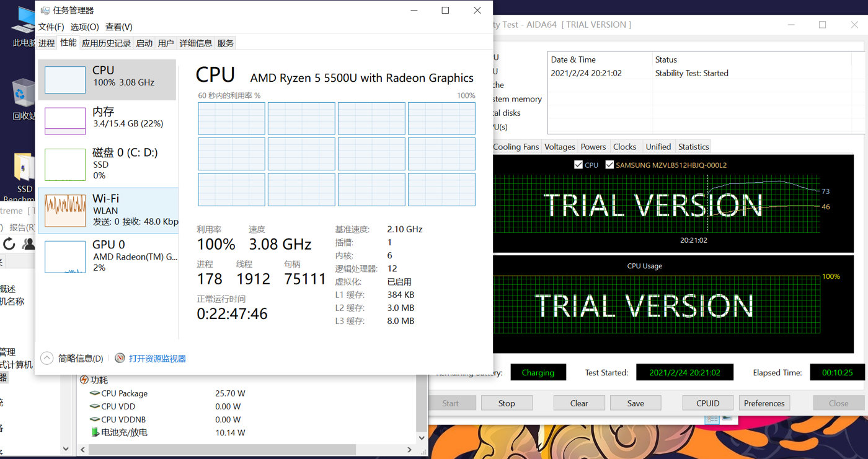Click the CPU VDD chip icon
The image size is (868, 459).
tap(95, 406)
